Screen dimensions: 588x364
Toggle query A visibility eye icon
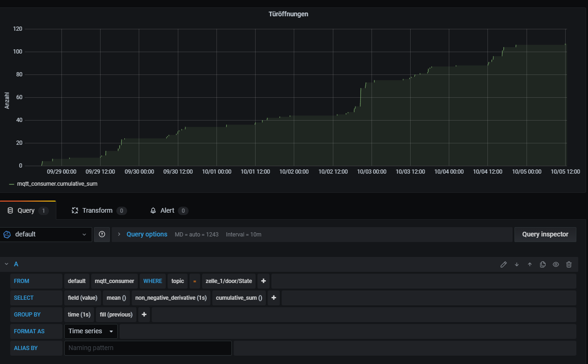[555, 264]
